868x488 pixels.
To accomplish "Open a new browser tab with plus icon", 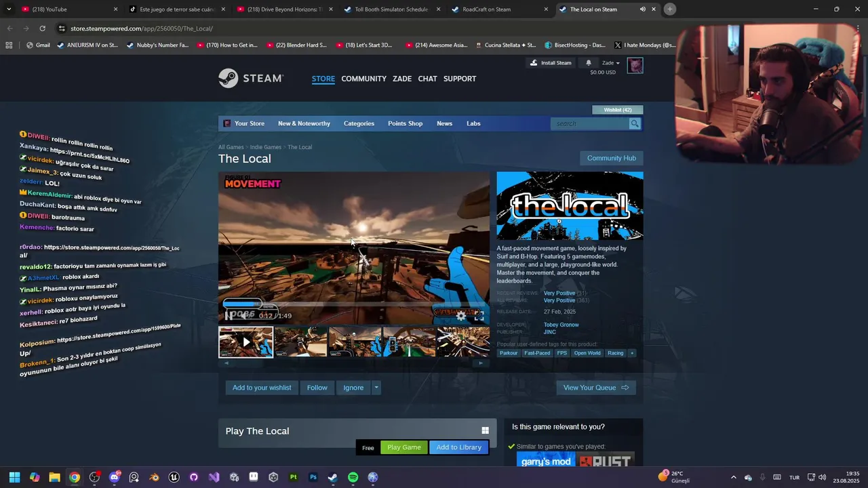I will tap(669, 9).
